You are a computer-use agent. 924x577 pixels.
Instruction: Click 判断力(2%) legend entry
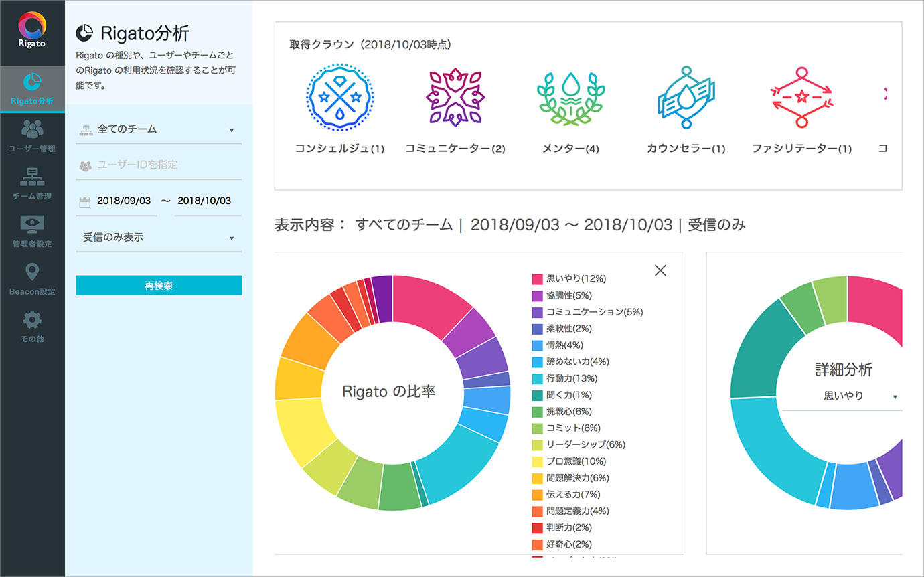point(562,528)
